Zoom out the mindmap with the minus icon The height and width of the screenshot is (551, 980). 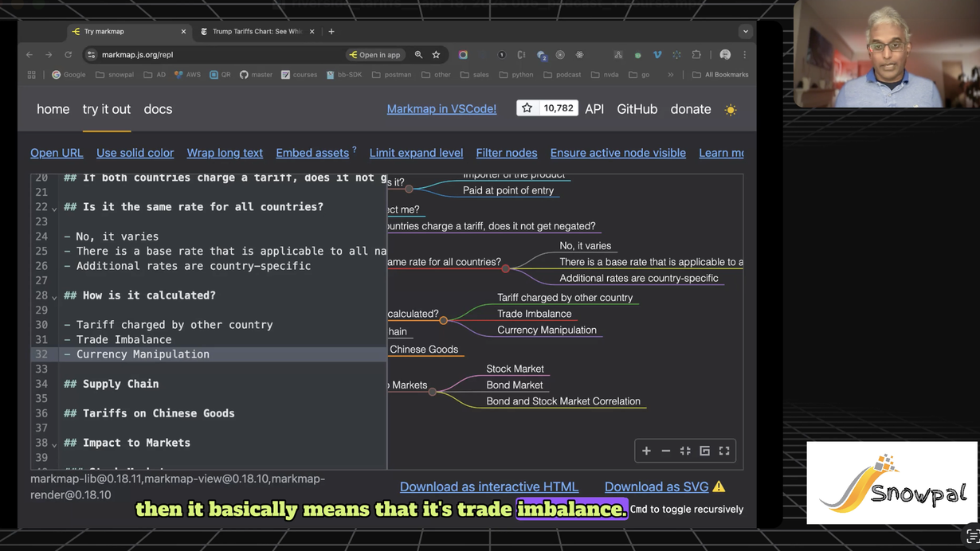click(x=666, y=451)
